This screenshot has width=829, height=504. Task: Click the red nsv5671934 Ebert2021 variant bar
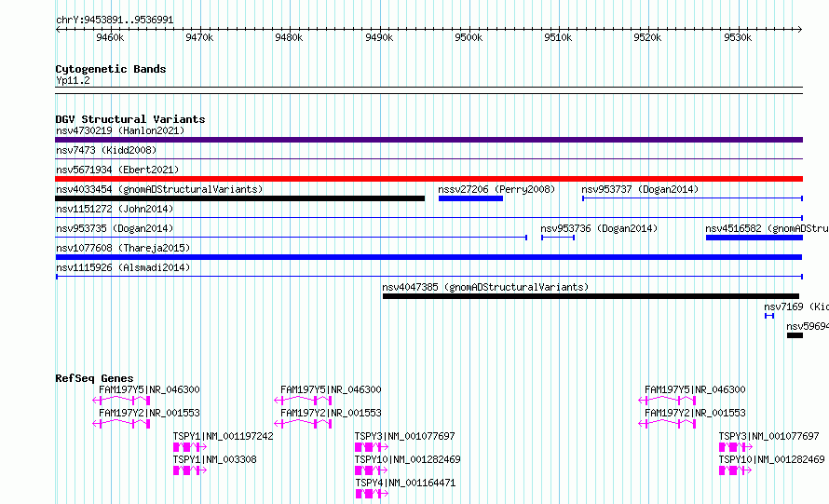[428, 179]
